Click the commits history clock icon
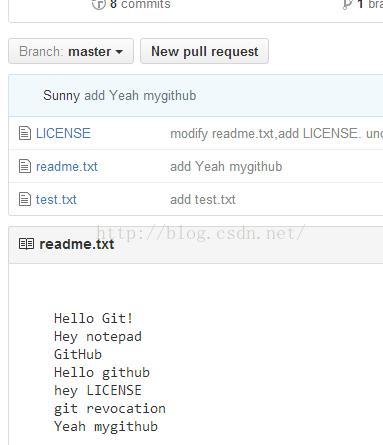 [x=99, y=4]
